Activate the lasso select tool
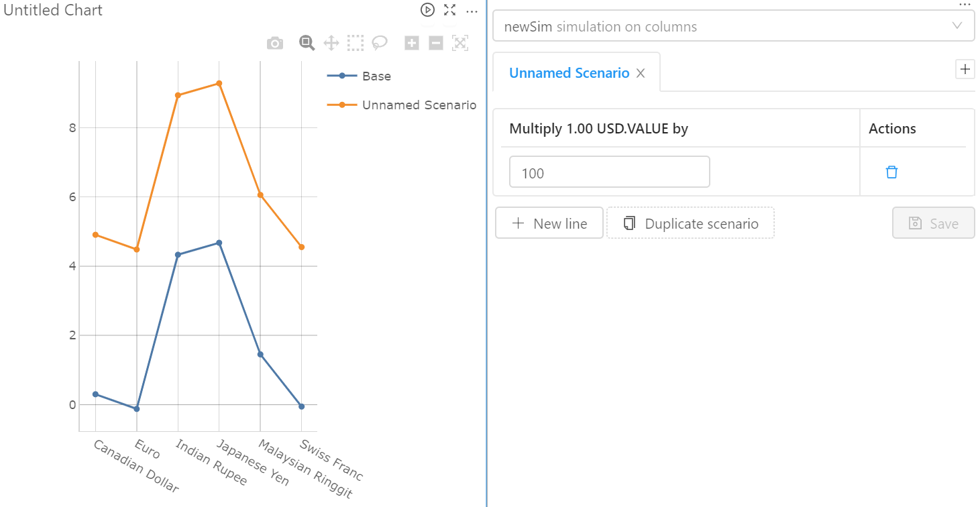The image size is (980, 507). pos(380,42)
